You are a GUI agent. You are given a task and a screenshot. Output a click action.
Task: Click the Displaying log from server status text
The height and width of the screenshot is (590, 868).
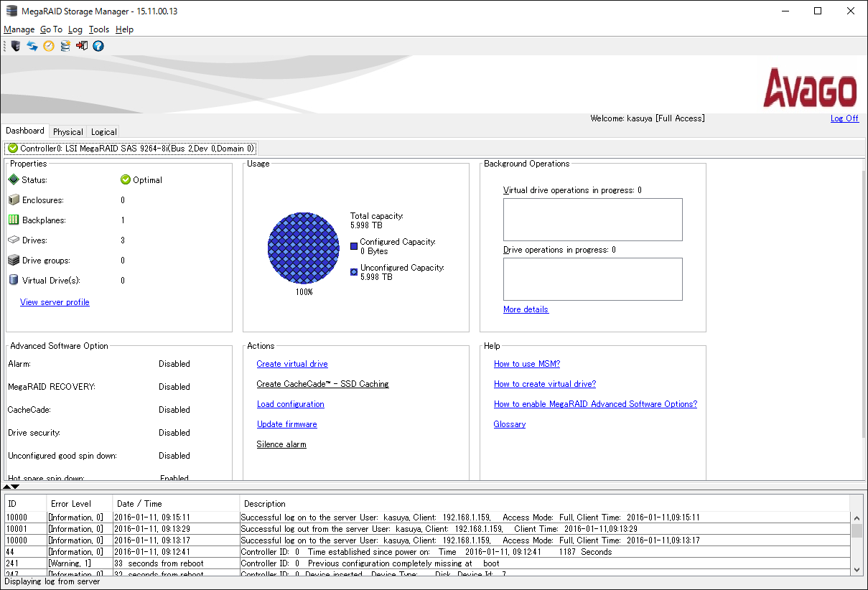[52, 581]
